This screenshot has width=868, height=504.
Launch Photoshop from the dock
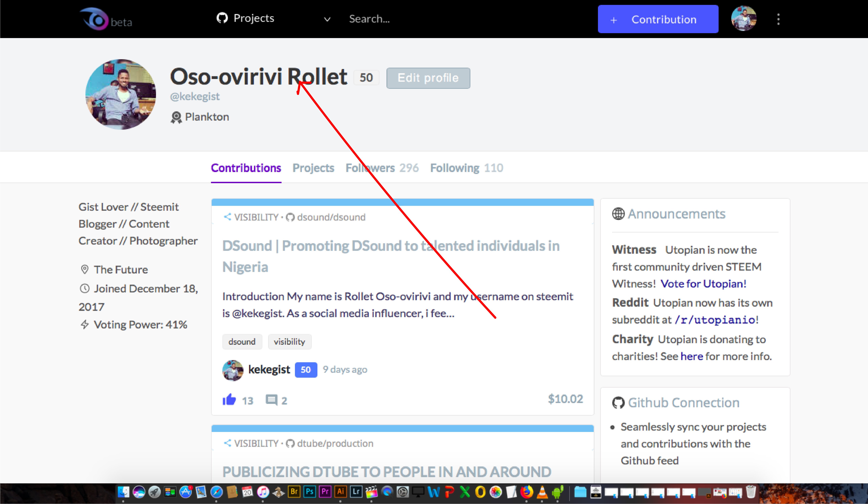[x=310, y=492]
